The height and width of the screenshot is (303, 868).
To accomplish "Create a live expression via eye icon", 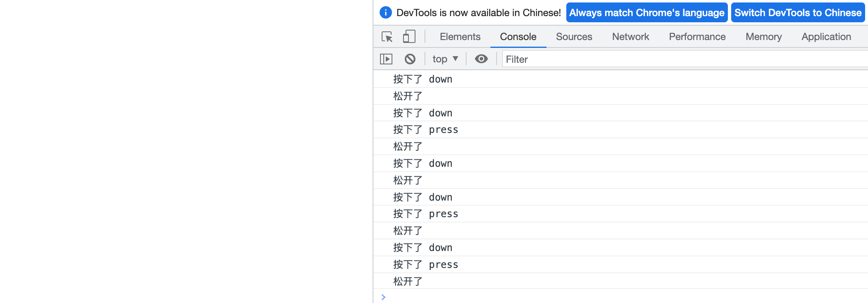I will pos(481,59).
